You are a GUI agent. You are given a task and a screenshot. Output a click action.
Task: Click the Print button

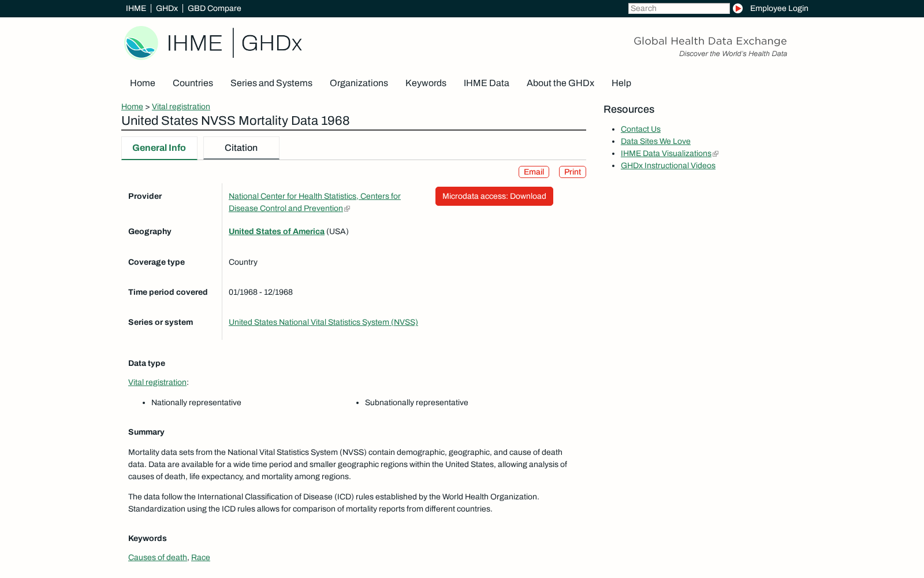(x=572, y=172)
